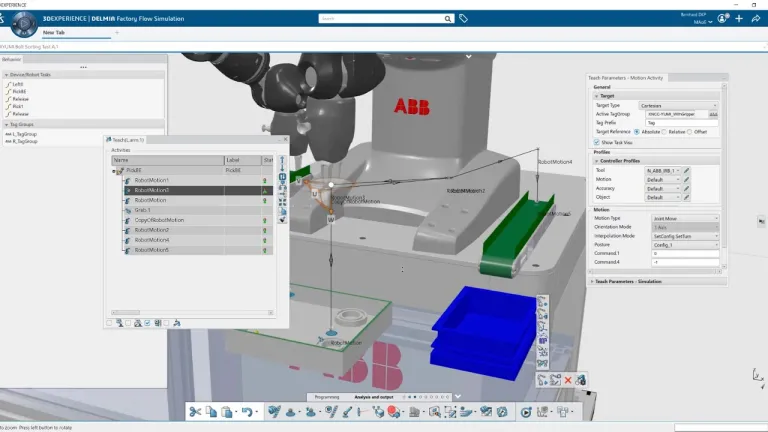768x432 pixels.
Task: Open the Target Type Cartesian dropdown
Action: [678, 105]
